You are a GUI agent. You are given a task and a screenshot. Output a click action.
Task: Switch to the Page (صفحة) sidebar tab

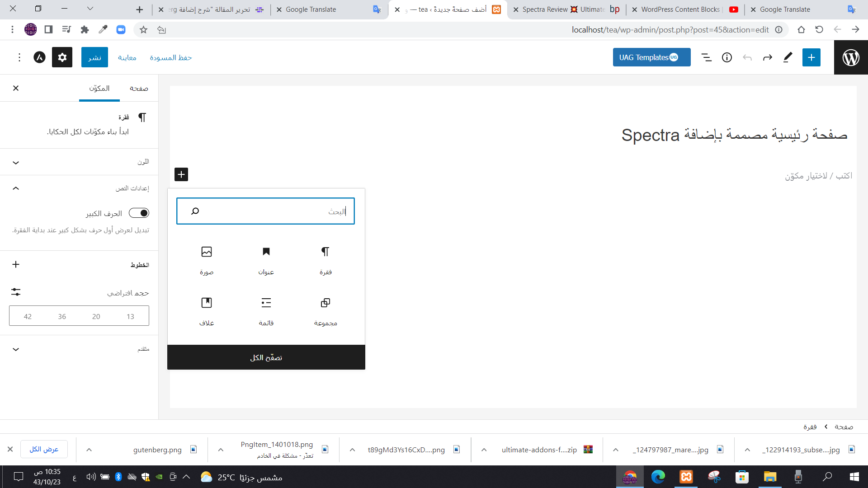139,88
